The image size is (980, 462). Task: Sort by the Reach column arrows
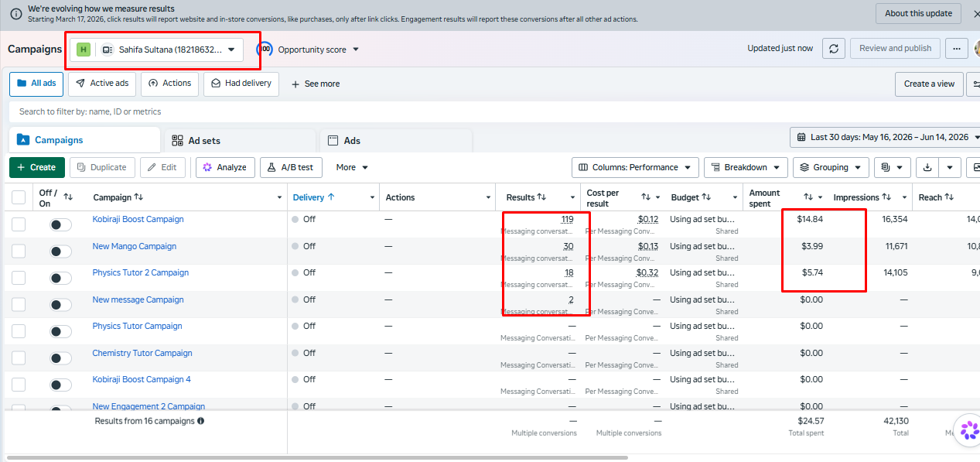948,197
